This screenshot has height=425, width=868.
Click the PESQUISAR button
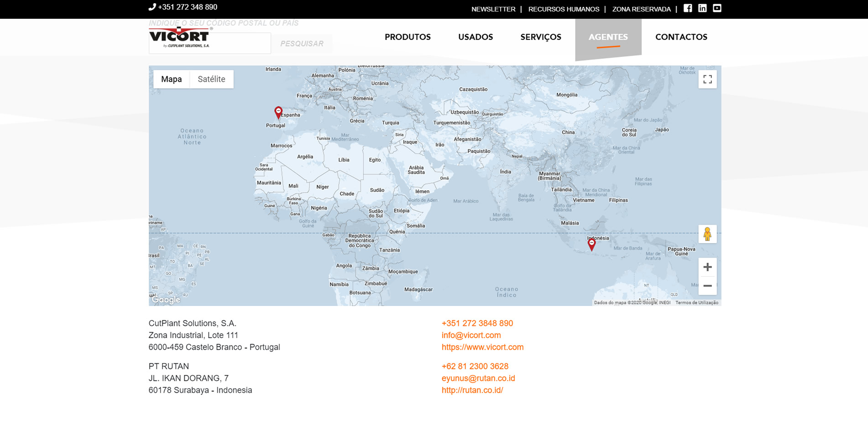(x=302, y=44)
